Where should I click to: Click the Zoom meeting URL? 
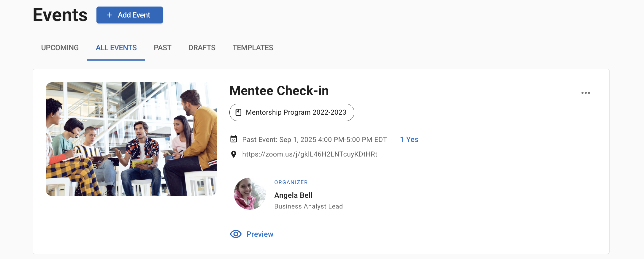(310, 154)
